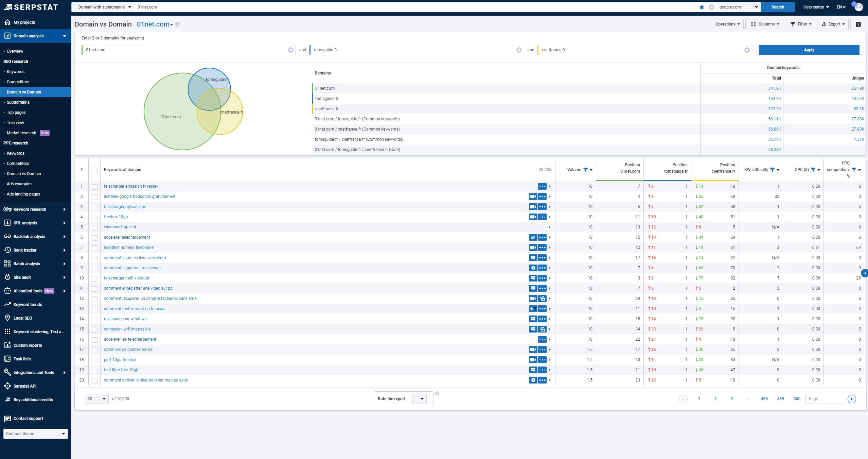Open Ads examples in sidebar
Viewport: 868px width, 459px height.
(x=19, y=184)
